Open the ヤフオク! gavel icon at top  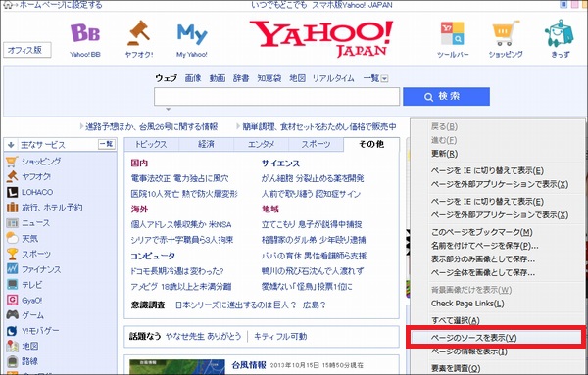click(139, 33)
